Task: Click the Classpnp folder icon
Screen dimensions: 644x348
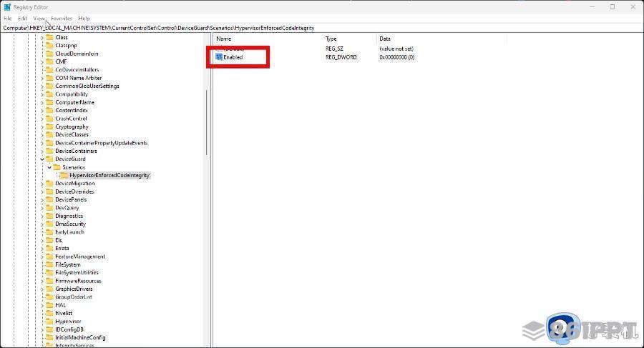Action: pyautogui.click(x=49, y=46)
